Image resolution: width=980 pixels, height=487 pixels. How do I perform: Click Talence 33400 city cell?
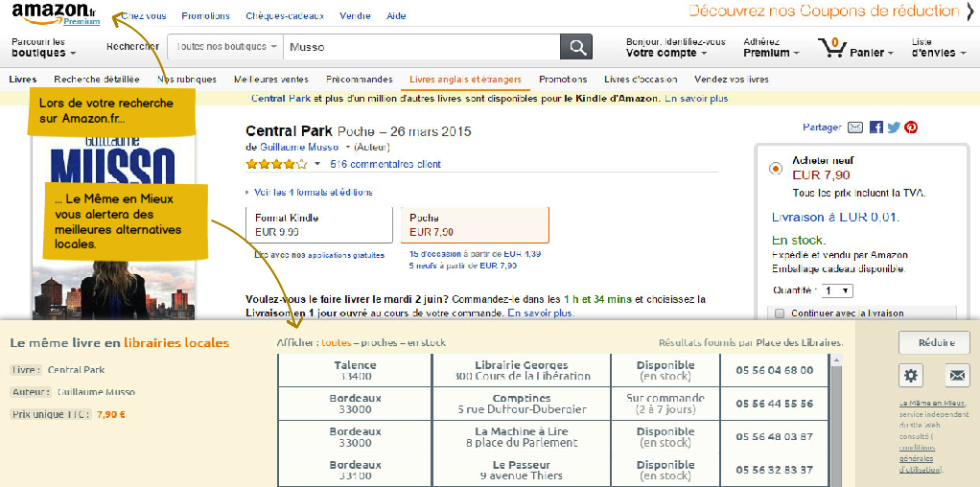[355, 370]
